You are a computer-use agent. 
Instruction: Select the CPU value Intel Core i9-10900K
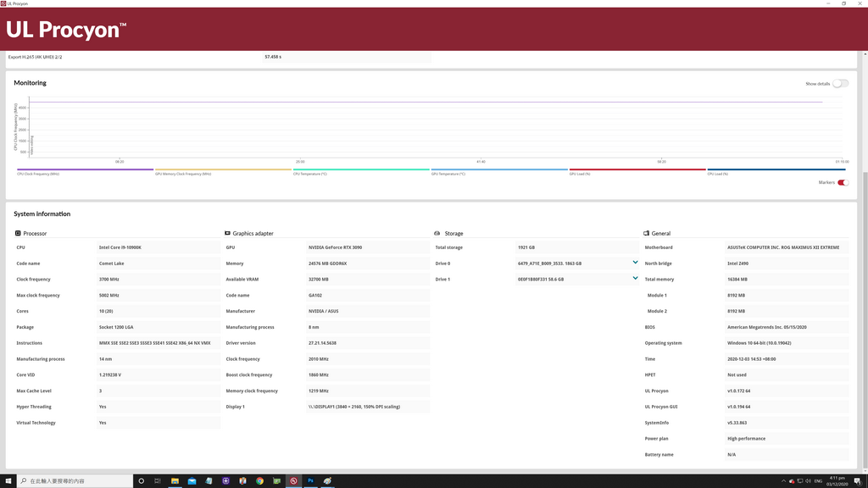[120, 247]
